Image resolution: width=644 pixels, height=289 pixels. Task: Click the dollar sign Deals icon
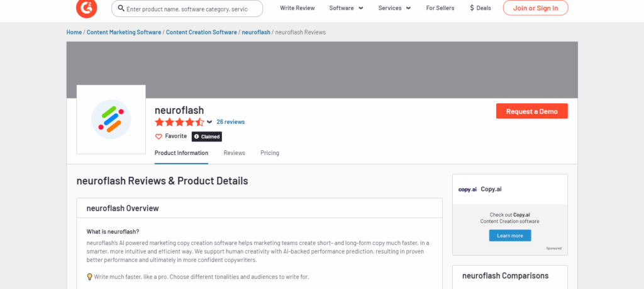(472, 8)
